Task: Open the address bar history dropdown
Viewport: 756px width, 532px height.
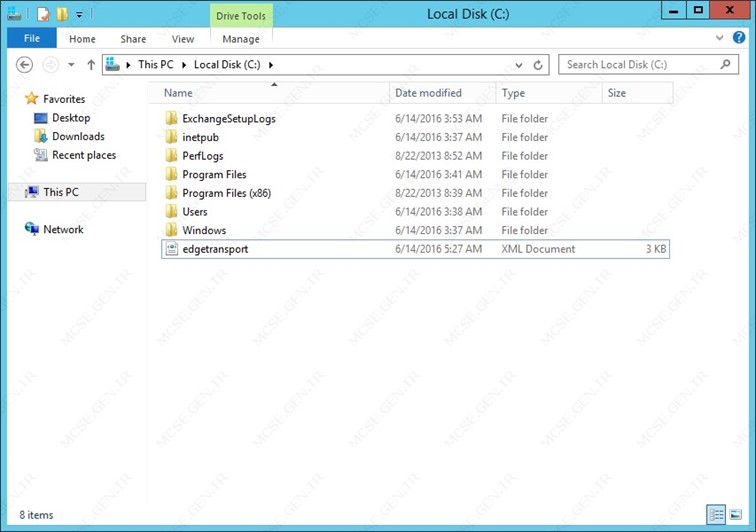Action: tap(519, 65)
